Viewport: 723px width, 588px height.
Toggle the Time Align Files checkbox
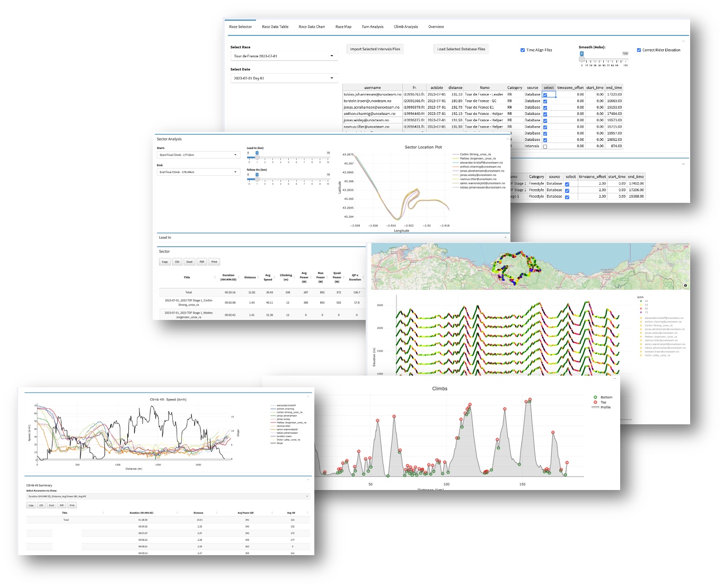[523, 50]
